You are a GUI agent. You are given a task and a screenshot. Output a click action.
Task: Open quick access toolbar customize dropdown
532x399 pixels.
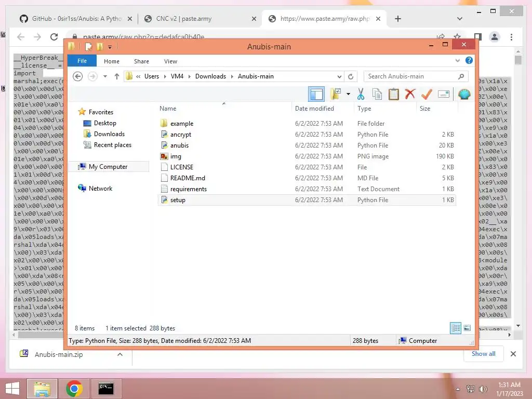(x=110, y=47)
